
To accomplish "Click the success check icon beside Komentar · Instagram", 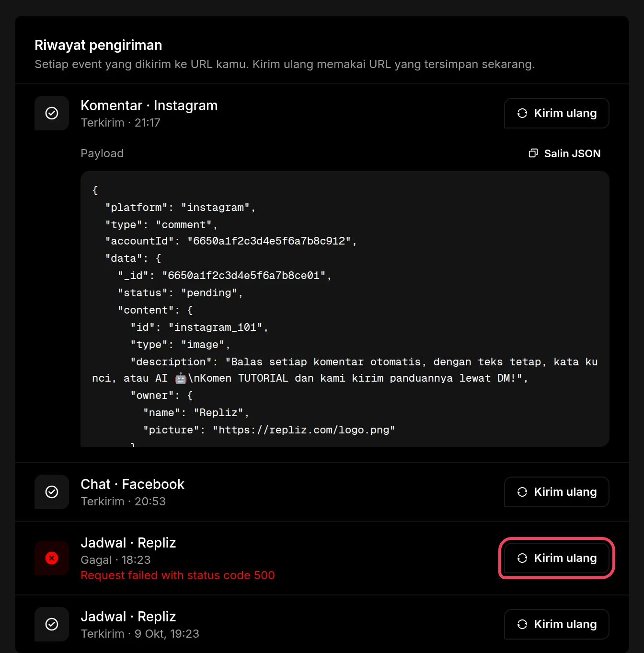I will [x=52, y=113].
